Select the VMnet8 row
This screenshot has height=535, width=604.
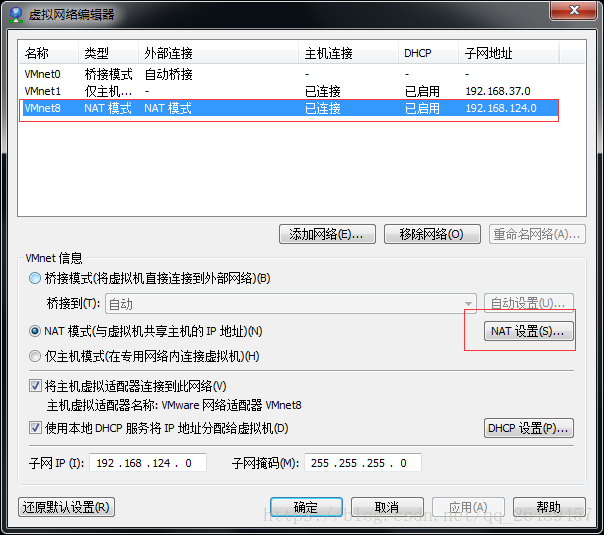(x=289, y=108)
